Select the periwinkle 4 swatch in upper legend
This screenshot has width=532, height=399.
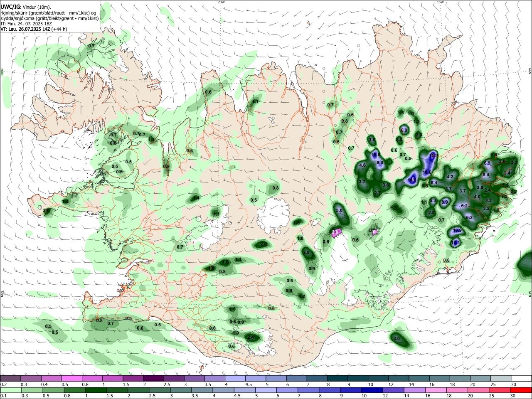click(235, 378)
